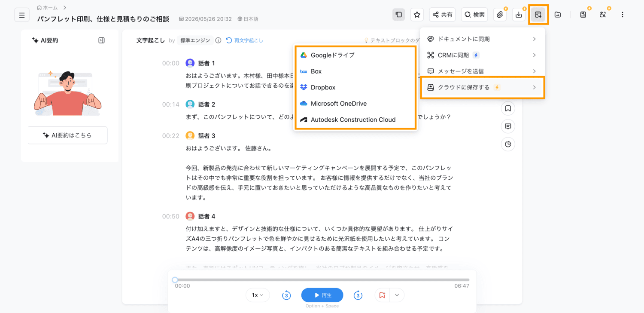This screenshot has height=313, width=644.
Task: Click text おはようございます。 佐藤さん。
Action: point(228,148)
